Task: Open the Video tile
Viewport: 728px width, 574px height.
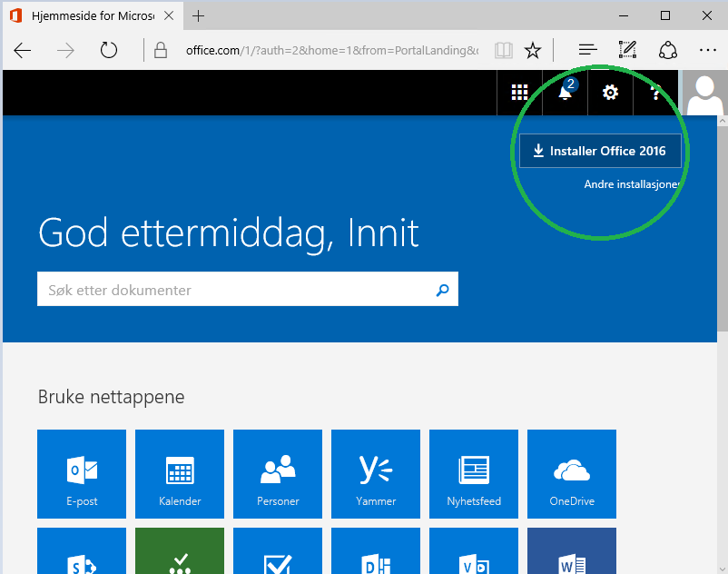Action: (474, 550)
